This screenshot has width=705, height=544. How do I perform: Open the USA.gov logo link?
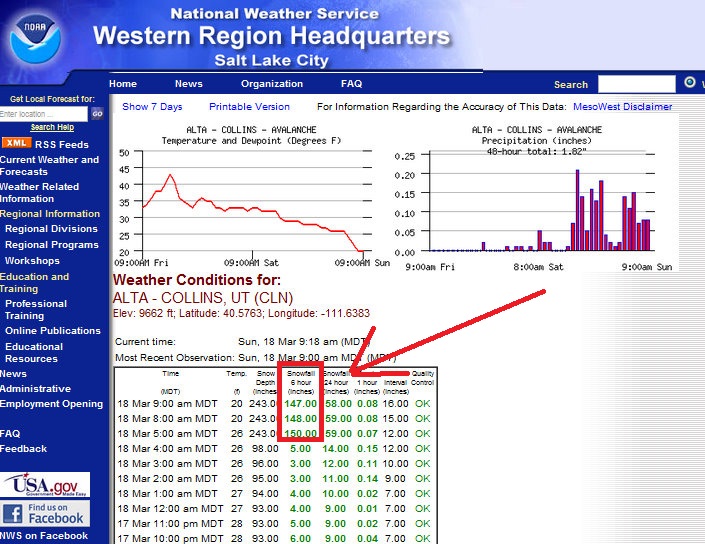[x=45, y=485]
